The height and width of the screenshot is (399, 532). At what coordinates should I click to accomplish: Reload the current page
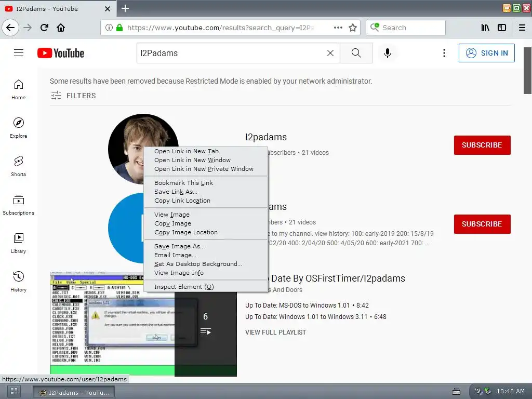pos(45,28)
